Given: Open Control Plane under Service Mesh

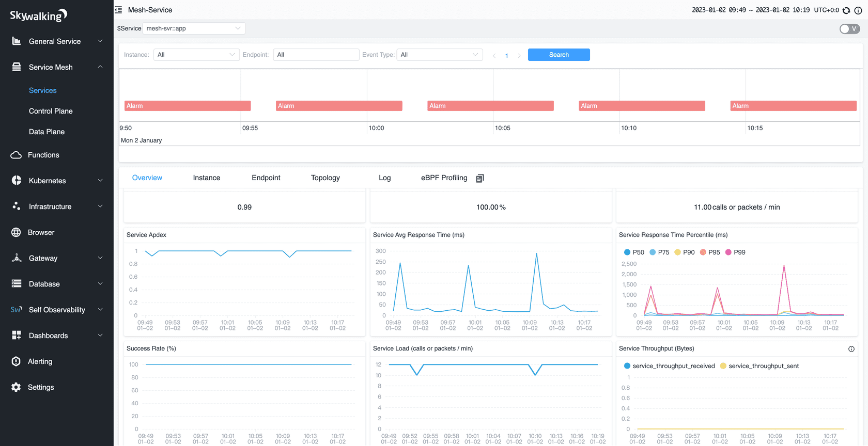Looking at the screenshot, I should tap(51, 111).
